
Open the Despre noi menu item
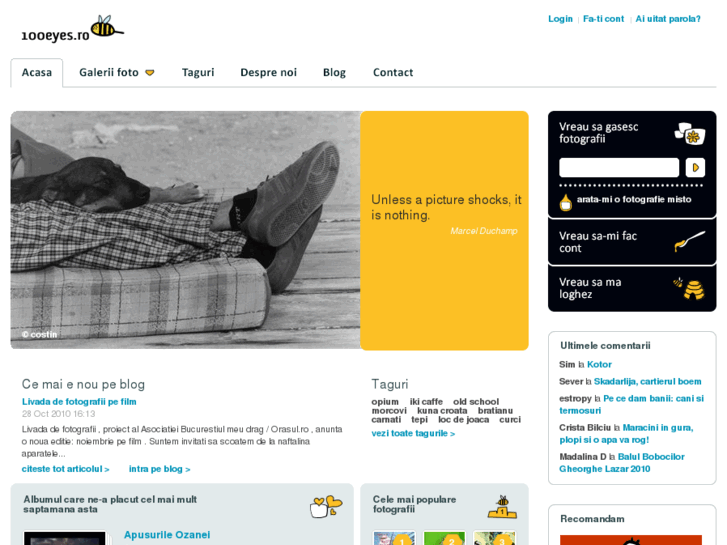click(268, 72)
